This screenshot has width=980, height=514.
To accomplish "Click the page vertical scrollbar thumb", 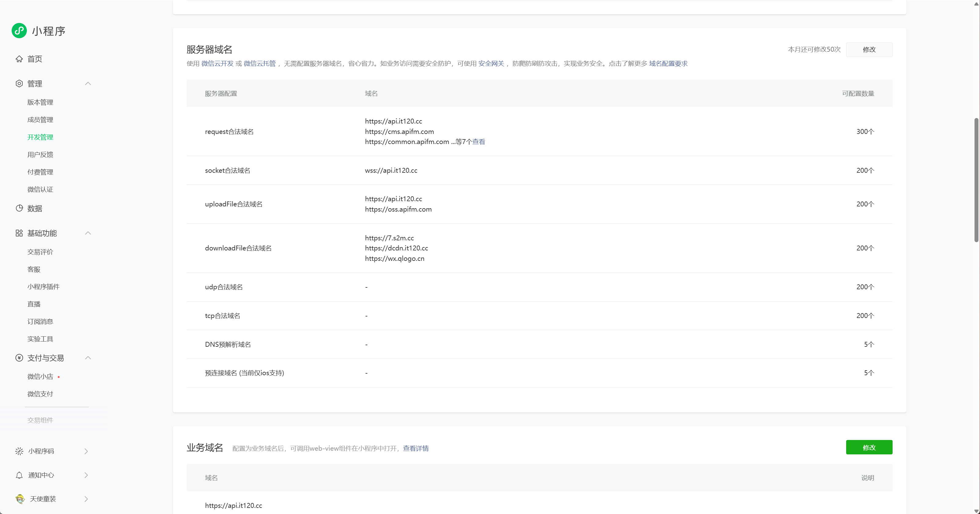I will pyautogui.click(x=976, y=180).
